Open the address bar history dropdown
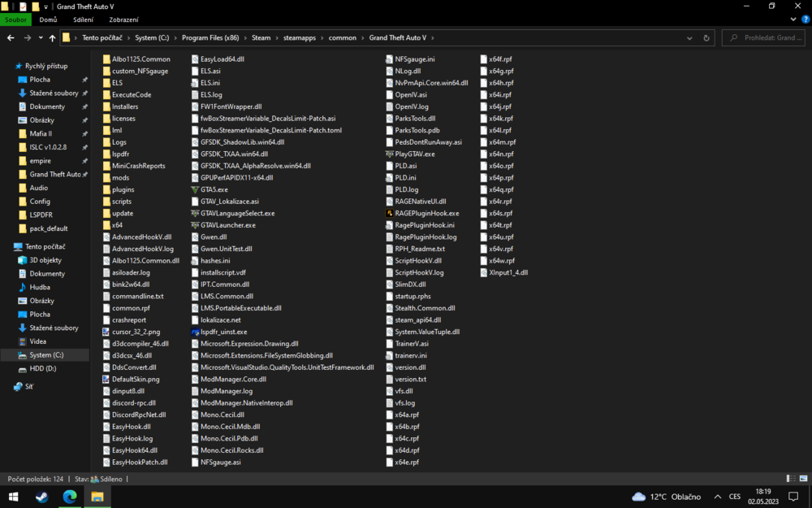 [689, 38]
